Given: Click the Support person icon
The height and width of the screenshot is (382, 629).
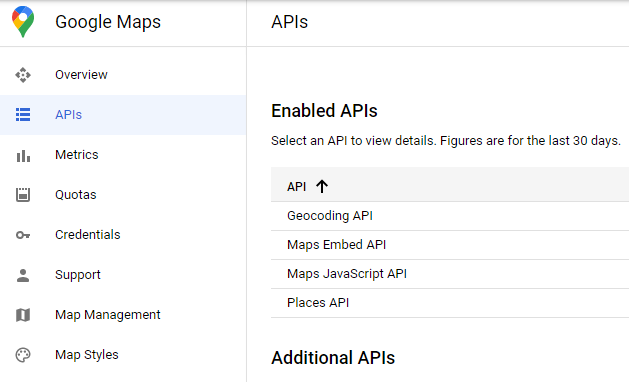Looking at the screenshot, I should 23,275.
